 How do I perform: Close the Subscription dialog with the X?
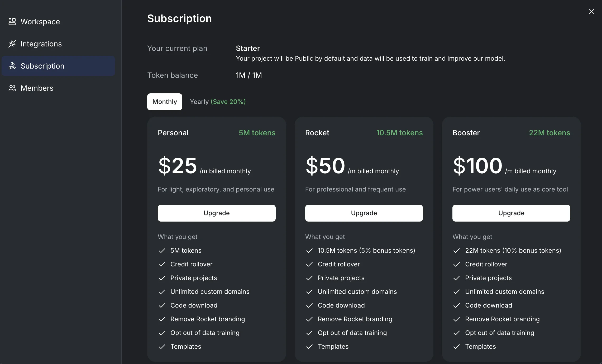pos(592,12)
